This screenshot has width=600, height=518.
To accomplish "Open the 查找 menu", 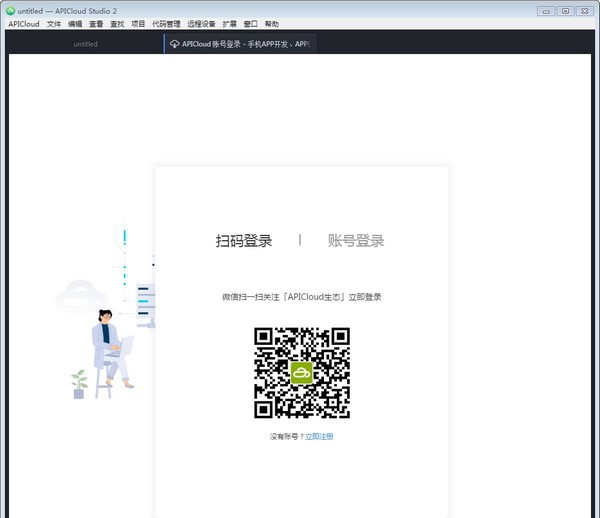I will (x=117, y=24).
